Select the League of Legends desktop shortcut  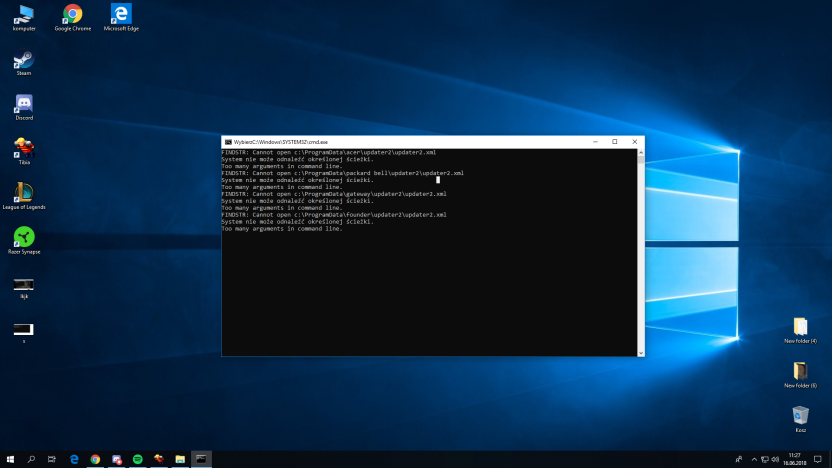coord(24,196)
